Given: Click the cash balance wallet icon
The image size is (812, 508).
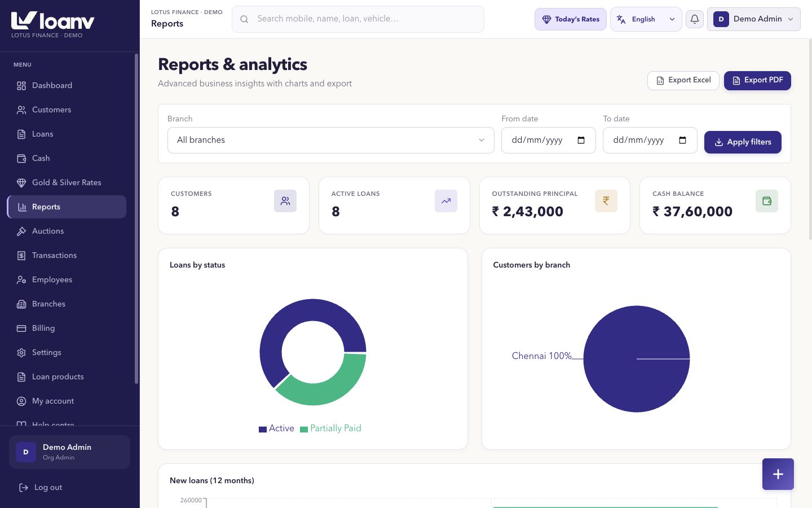Looking at the screenshot, I should coord(767,201).
